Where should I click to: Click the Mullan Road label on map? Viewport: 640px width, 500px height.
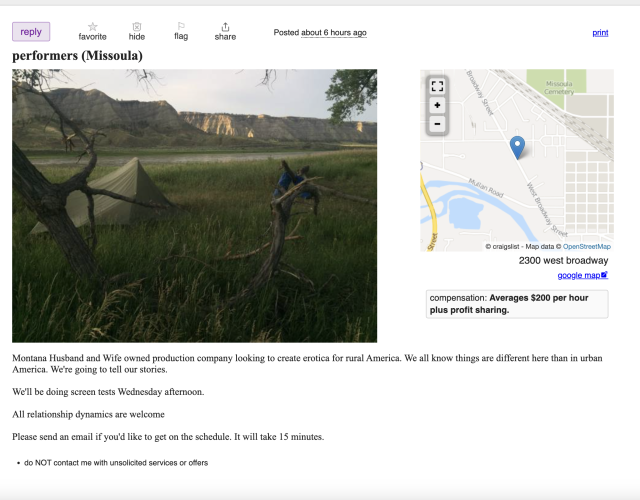tap(486, 188)
